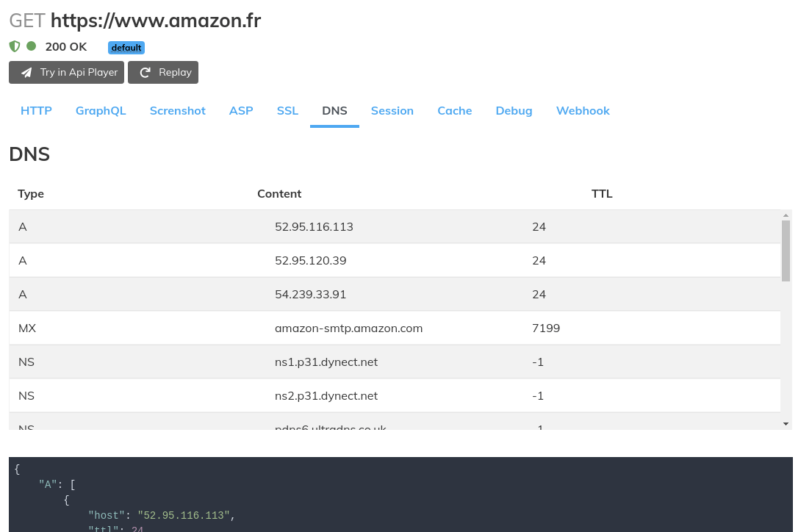Click TTL 24 of 54.239.33.91 row
812x532 pixels.
click(539, 294)
